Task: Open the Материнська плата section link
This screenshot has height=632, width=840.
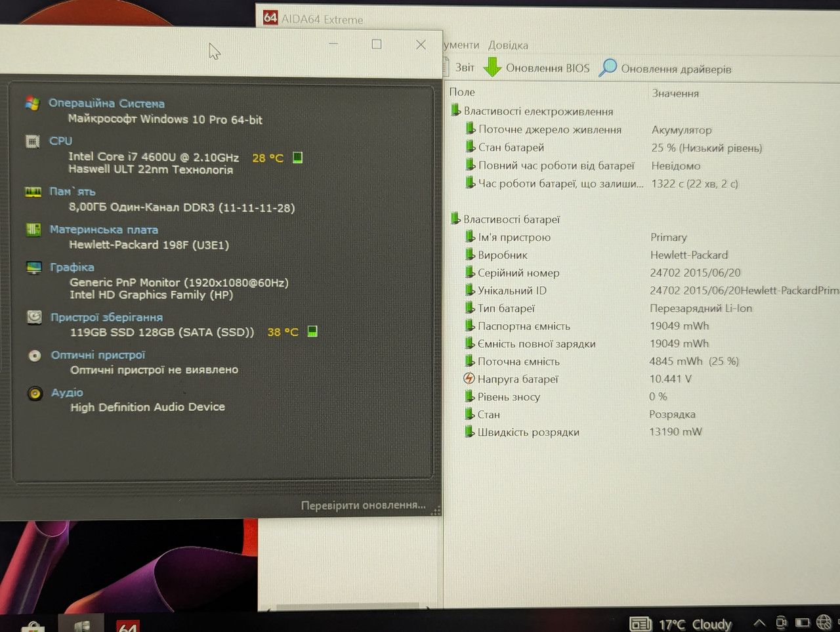Action: click(104, 230)
